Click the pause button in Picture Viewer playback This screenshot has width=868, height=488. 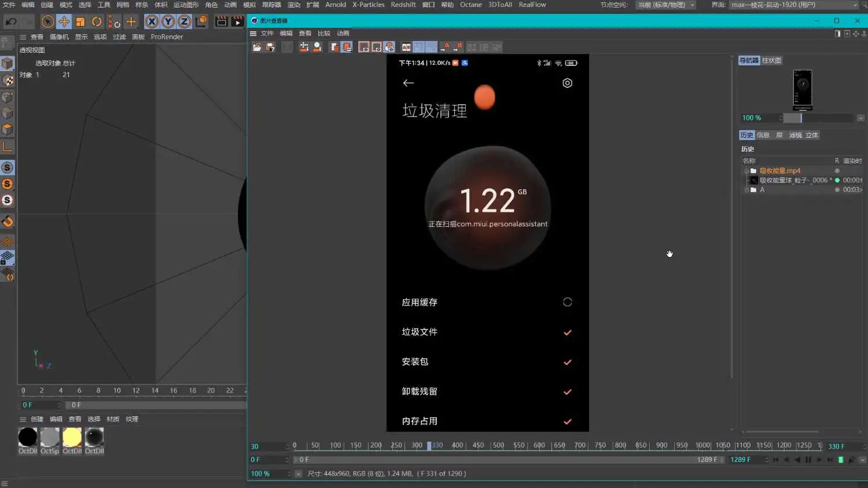[808, 460]
